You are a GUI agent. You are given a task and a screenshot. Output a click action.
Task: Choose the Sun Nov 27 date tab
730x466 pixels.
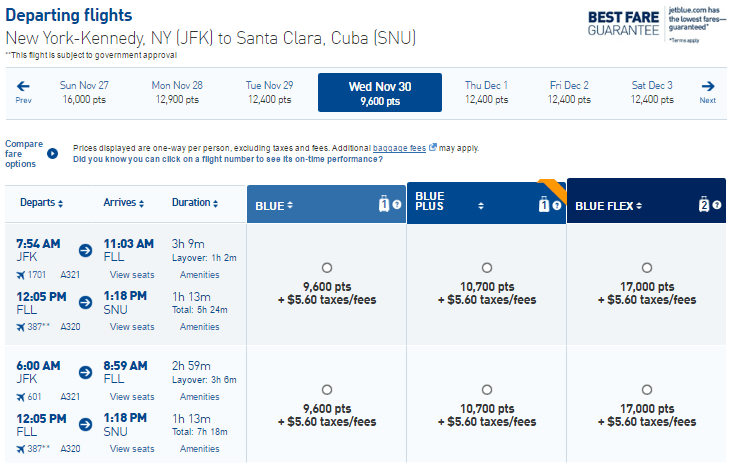point(84,92)
